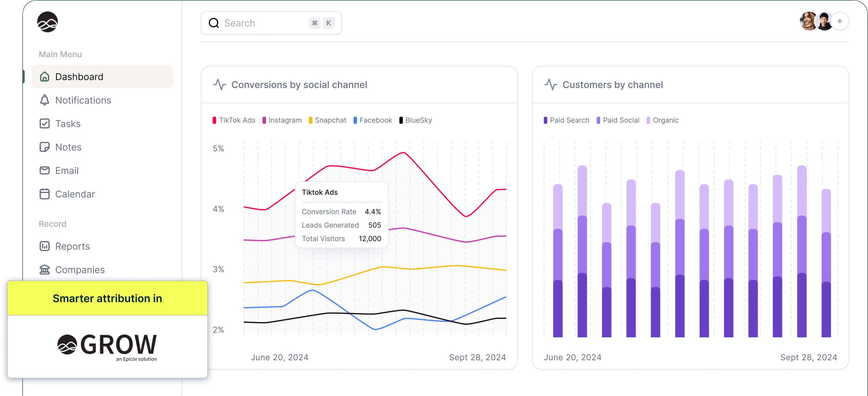Image resolution: width=868 pixels, height=396 pixels.
Task: Click the Reports chart icon
Action: click(44, 246)
